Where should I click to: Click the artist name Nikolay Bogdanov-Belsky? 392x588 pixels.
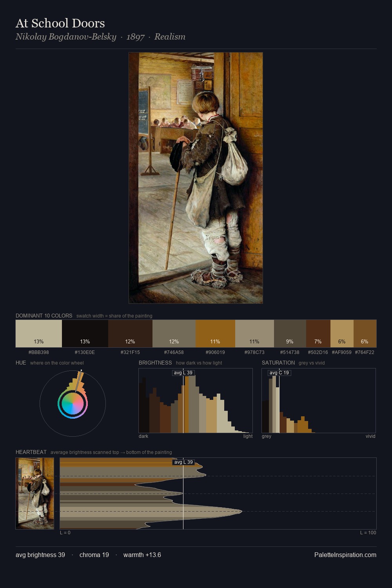(x=66, y=37)
